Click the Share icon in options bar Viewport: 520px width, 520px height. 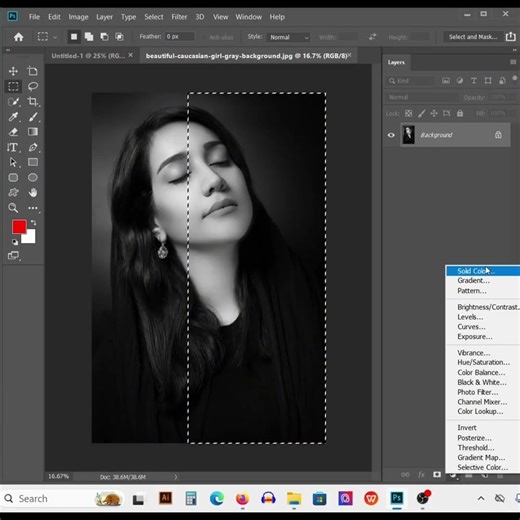pyautogui.click(x=511, y=36)
